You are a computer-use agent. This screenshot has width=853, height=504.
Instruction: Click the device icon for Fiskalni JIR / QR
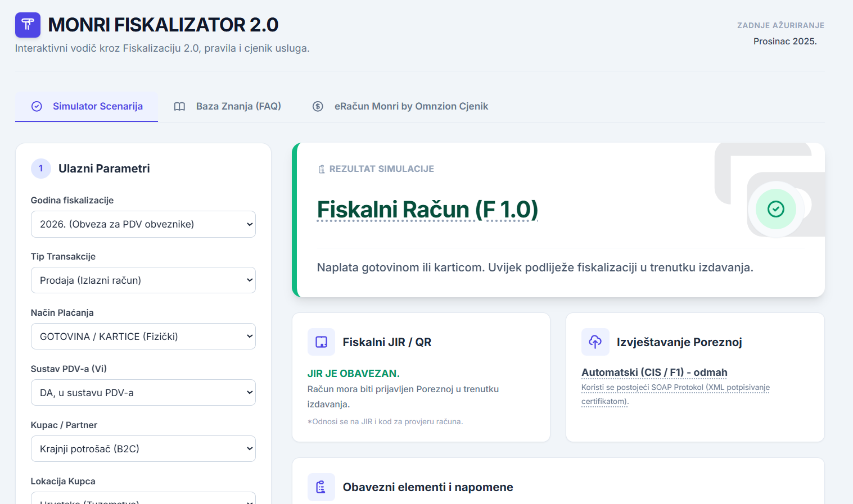[x=321, y=342]
